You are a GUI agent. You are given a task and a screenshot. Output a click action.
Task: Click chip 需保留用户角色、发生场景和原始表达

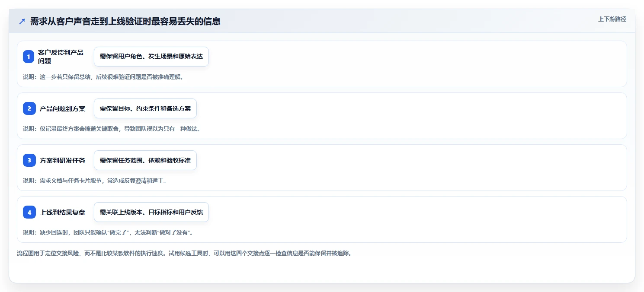click(151, 57)
